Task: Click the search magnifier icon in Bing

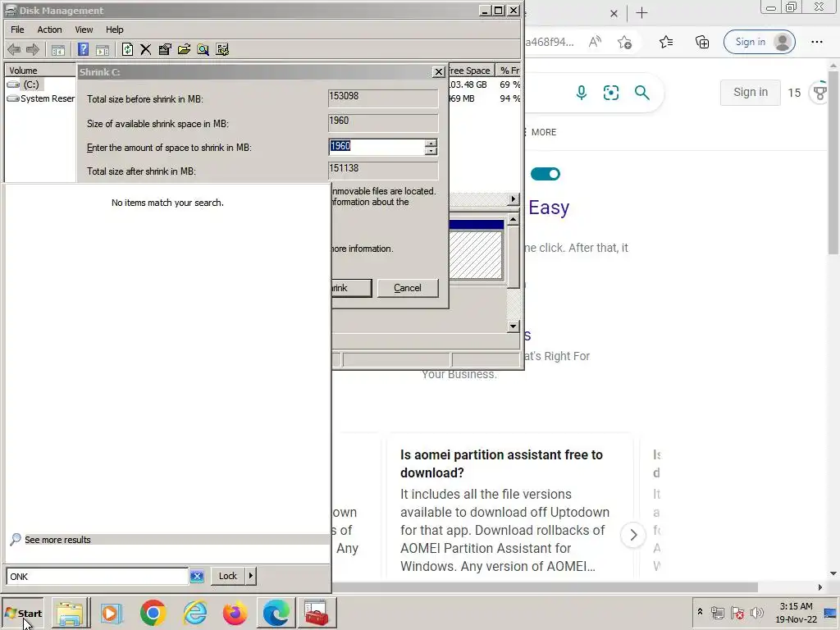Action: pyautogui.click(x=641, y=93)
